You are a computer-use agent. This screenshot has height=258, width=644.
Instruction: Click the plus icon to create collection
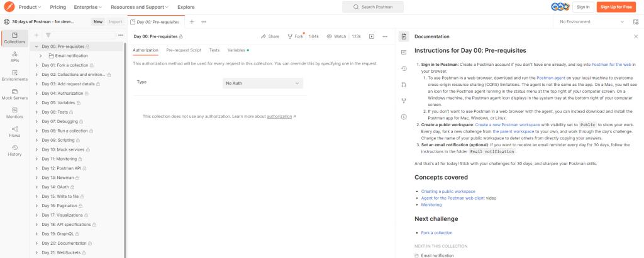(36, 35)
